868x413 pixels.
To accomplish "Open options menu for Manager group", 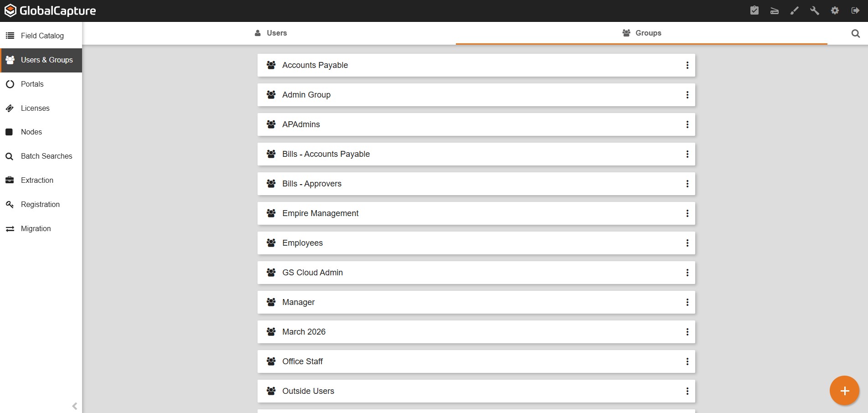I will (687, 302).
